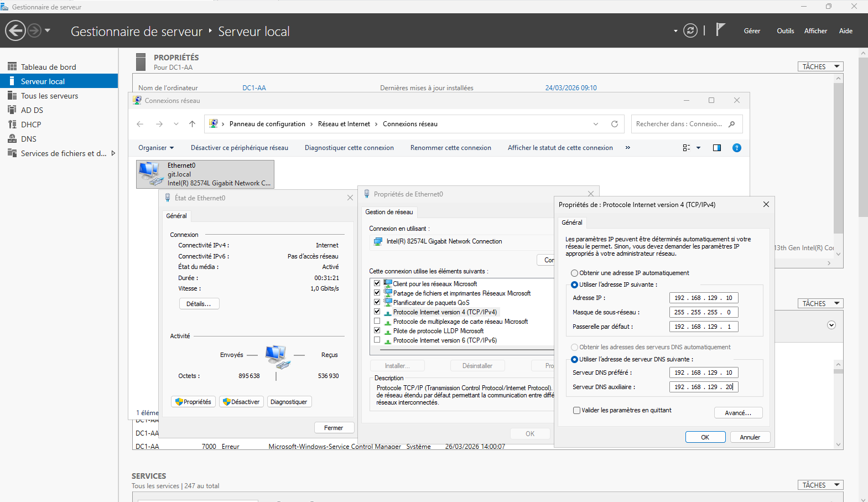Viewport: 868px width, 502px height.
Task: Select the Ethernet0 network adapter icon
Action: pos(150,174)
